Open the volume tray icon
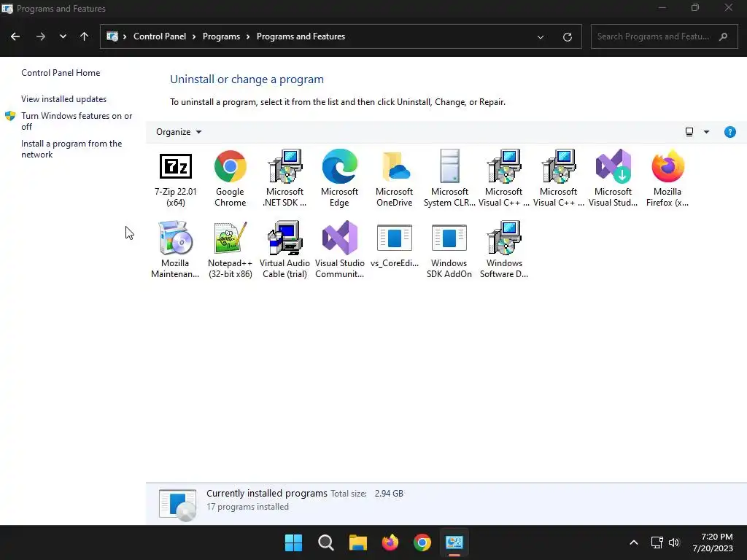The height and width of the screenshot is (560, 747). click(674, 542)
